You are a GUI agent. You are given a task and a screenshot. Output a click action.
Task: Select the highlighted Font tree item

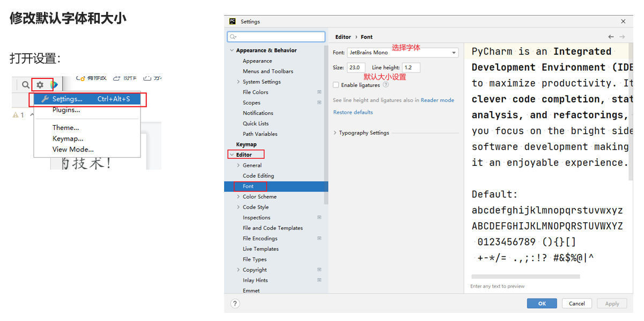(276, 186)
